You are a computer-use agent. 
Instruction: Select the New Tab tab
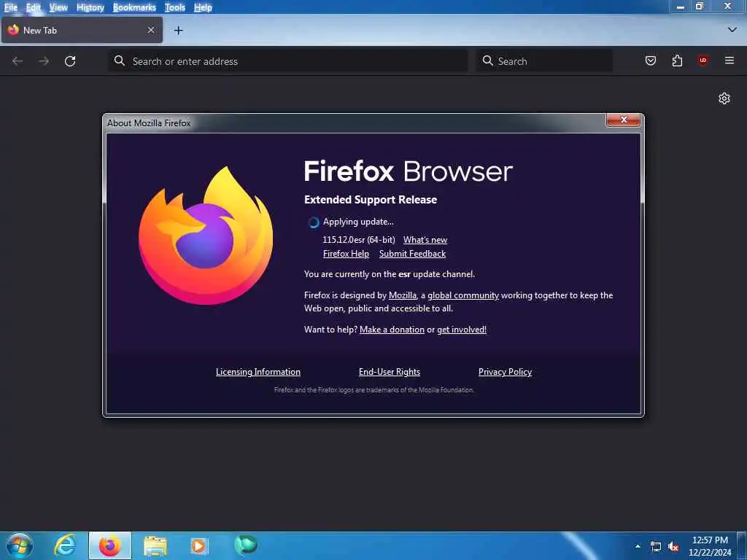click(x=82, y=30)
